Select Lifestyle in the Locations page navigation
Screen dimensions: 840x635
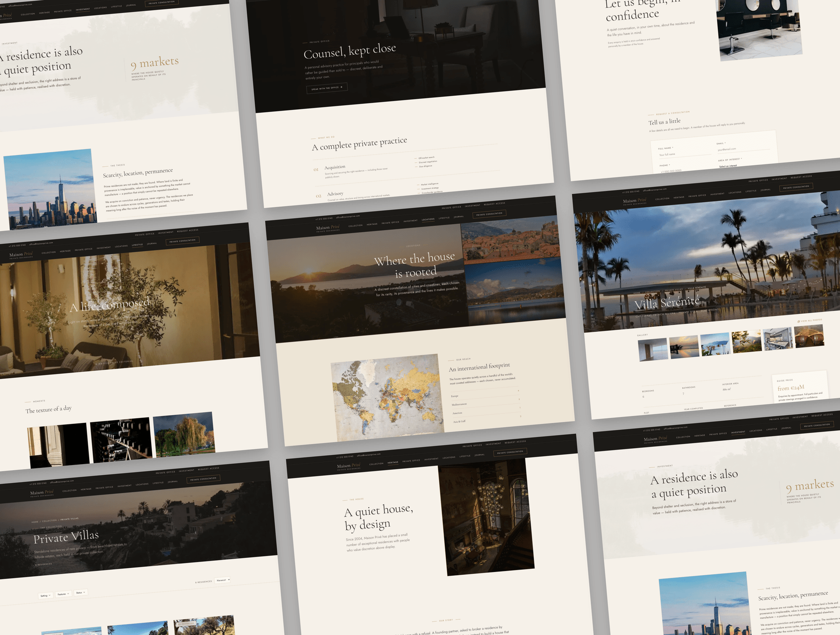(x=444, y=218)
